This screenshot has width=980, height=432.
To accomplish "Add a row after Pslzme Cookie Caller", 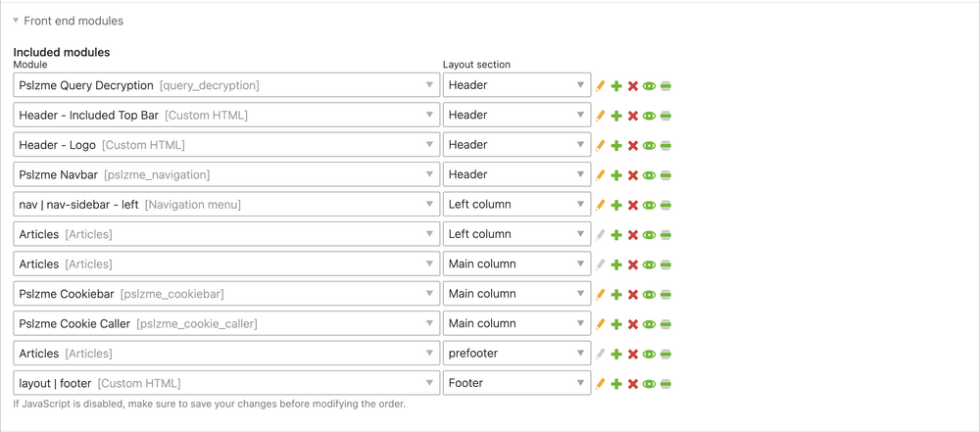I will [616, 324].
